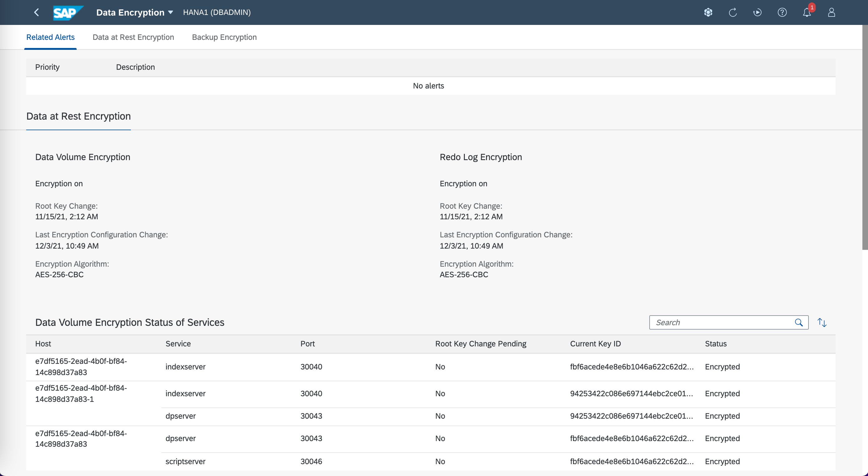Image resolution: width=868 pixels, height=476 pixels.
Task: Click the back navigation arrow
Action: click(x=37, y=12)
